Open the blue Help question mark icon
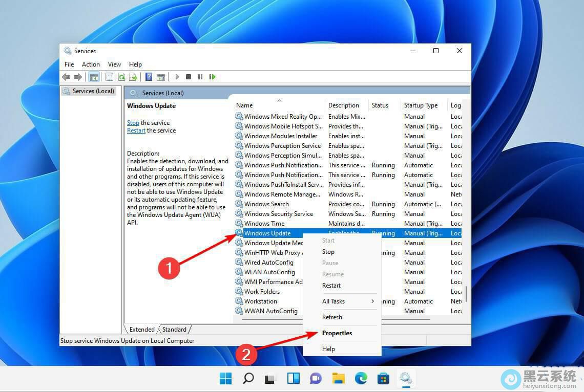The height and width of the screenshot is (392, 584). pos(149,77)
